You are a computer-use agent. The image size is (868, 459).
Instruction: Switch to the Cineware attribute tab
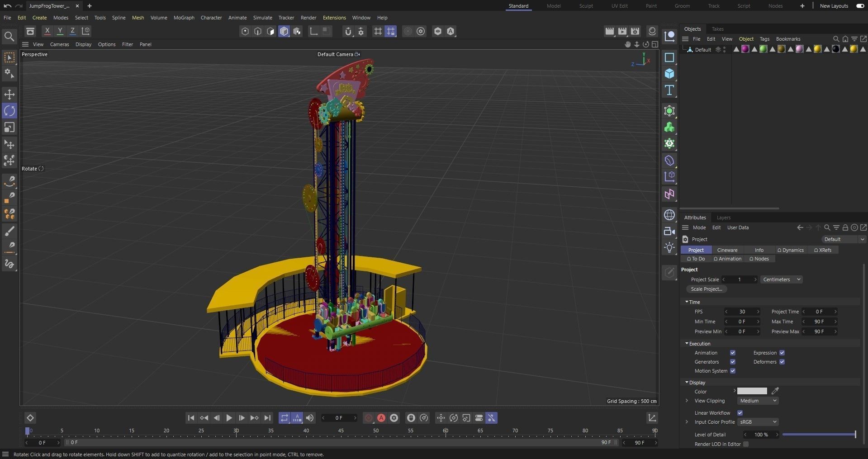coord(727,250)
